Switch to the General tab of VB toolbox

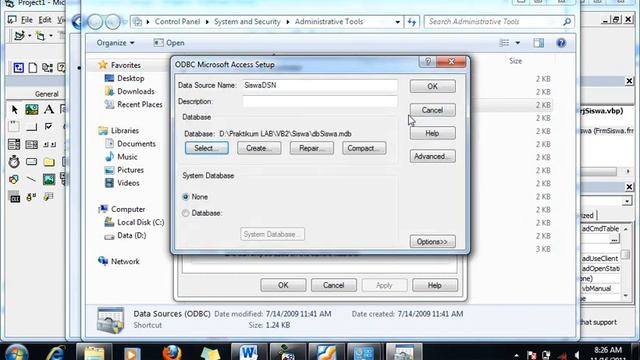click(47, 94)
